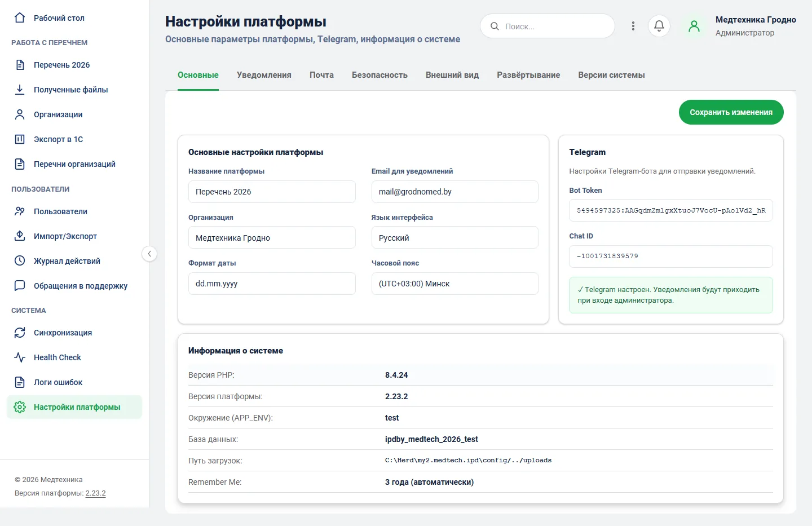Screen dimensions: 812x526
Task: Click the users icon beside Пользователи
Action: 20,211
